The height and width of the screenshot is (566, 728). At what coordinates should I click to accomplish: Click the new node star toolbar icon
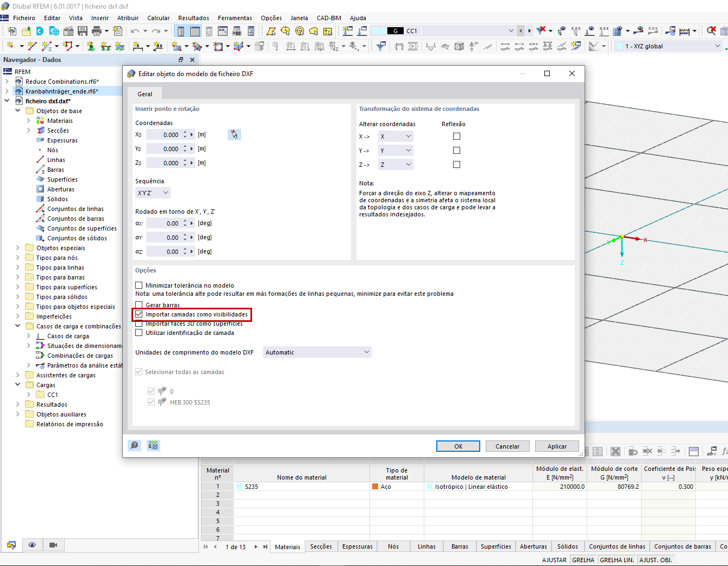click(x=11, y=46)
